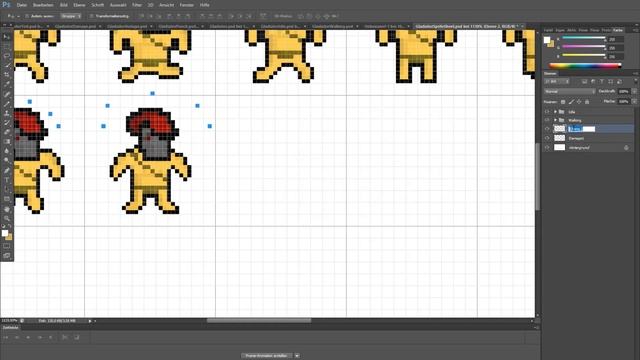Viewport: 640px width, 360px height.
Task: Open the Filter menu
Action: (x=137, y=5)
